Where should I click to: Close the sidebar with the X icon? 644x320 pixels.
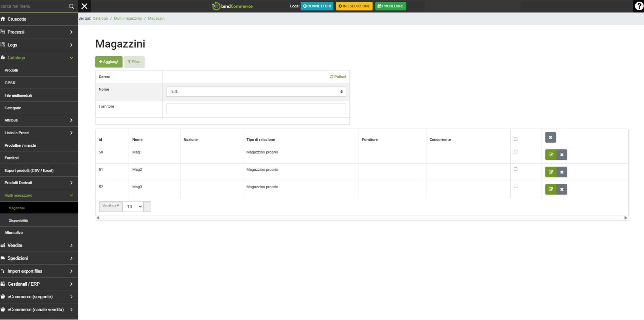[85, 6]
